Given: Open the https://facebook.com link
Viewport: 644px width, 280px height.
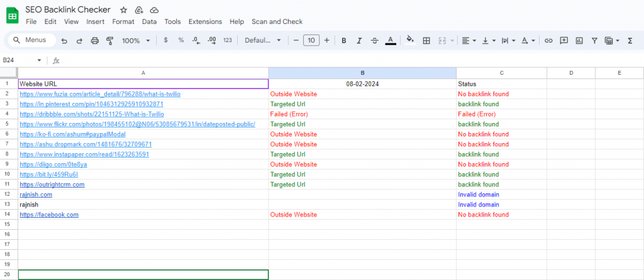Looking at the screenshot, I should tap(49, 215).
